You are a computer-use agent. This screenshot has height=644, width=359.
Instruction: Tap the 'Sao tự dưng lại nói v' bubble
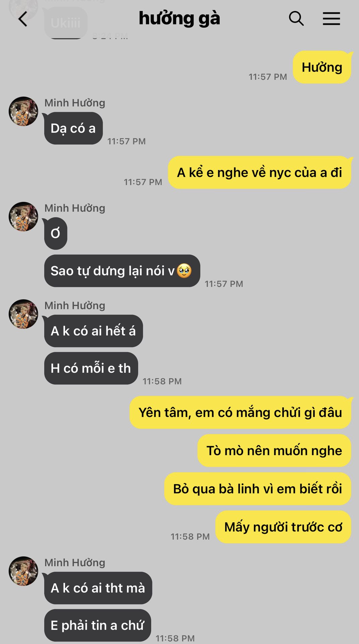point(122,271)
